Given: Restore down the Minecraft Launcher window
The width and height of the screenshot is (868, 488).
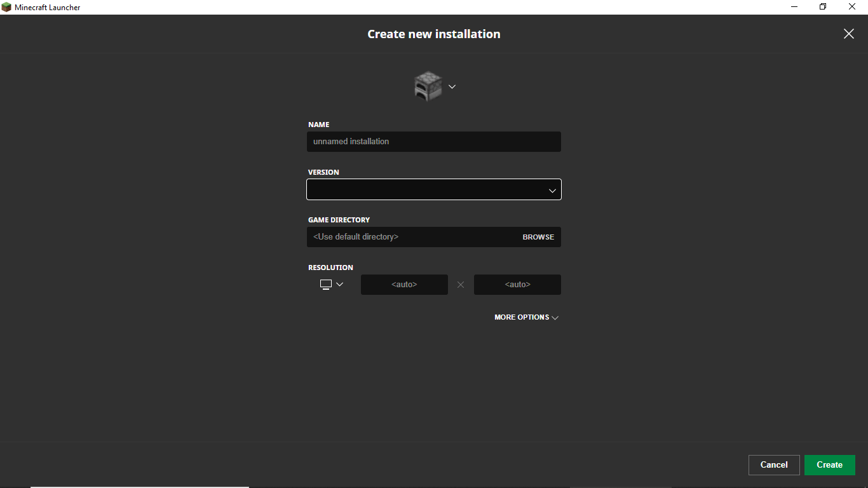Looking at the screenshot, I should tap(823, 7).
